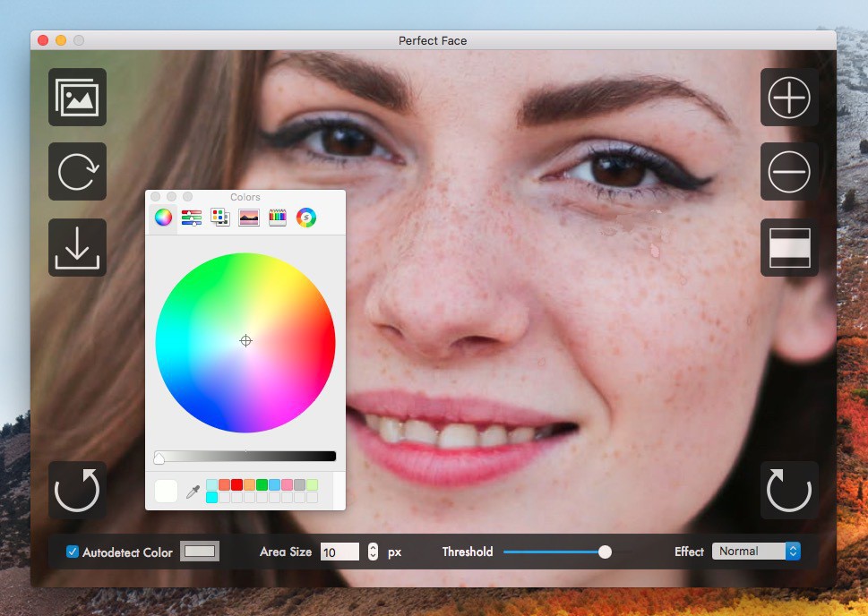This screenshot has height=616, width=868.
Task: Click the redo arrow at bottom right
Action: tap(789, 491)
